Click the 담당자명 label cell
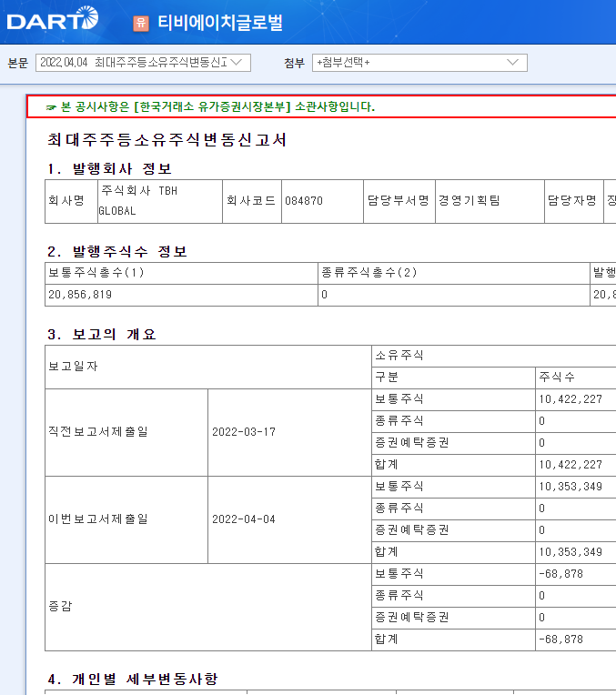Image resolution: width=616 pixels, height=695 pixels. (x=574, y=201)
